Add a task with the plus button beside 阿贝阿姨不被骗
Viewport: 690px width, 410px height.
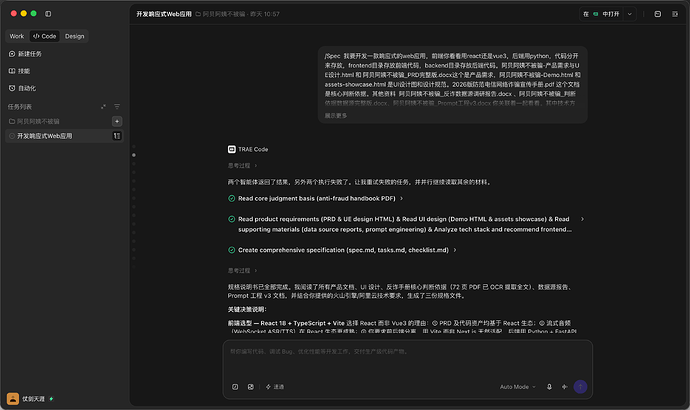[117, 121]
